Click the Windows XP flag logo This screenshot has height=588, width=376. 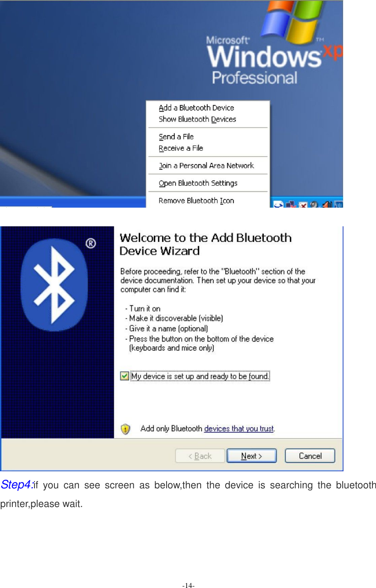(x=292, y=22)
